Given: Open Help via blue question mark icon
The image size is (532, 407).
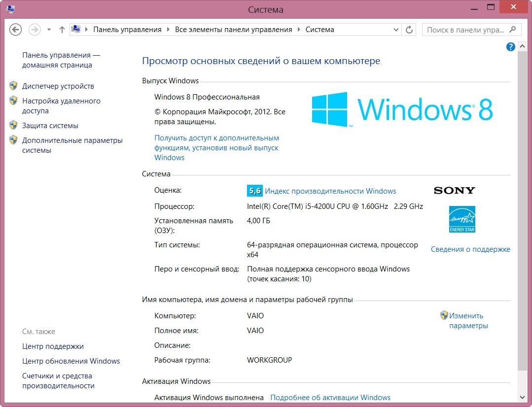Looking at the screenshot, I should [x=511, y=47].
